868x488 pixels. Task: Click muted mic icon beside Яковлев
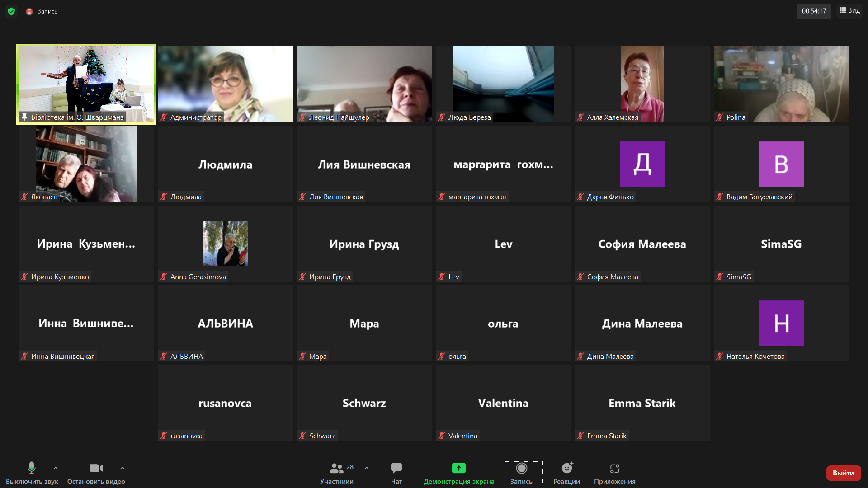tap(24, 197)
